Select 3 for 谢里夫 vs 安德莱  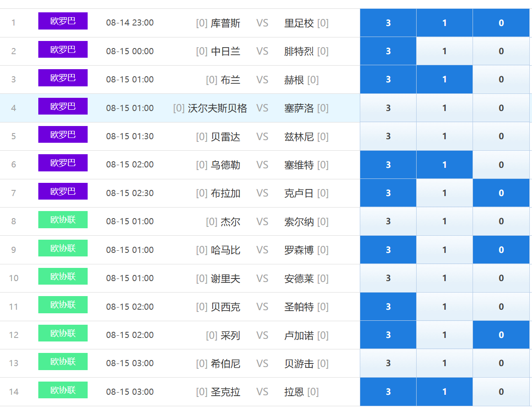click(x=388, y=278)
